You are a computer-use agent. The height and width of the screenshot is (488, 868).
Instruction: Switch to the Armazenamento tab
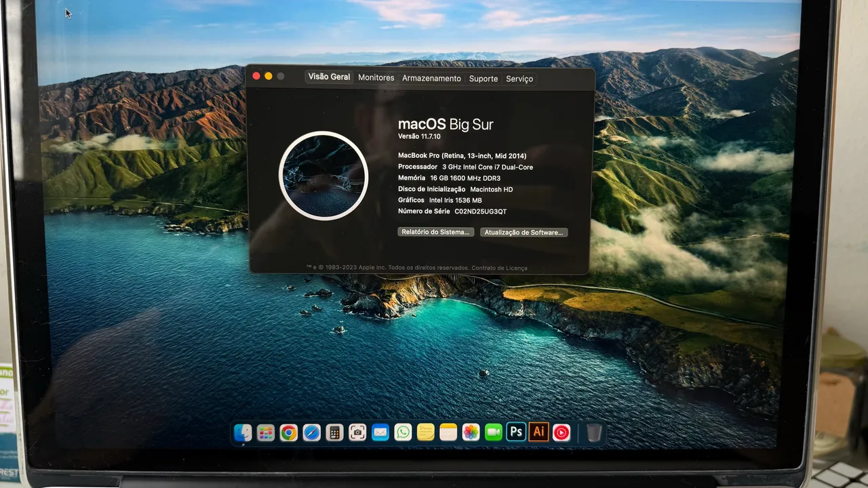click(431, 79)
